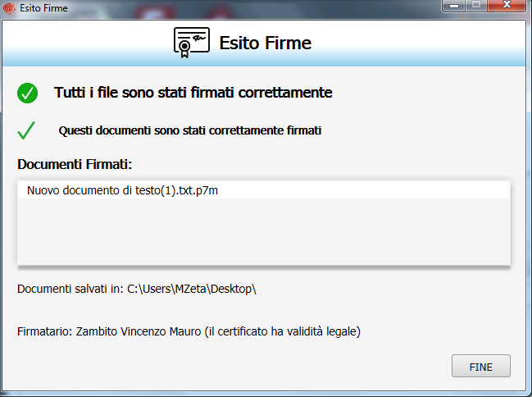Maximize the Esito Firme window
The width and height of the screenshot is (532, 397).
coord(475,6)
